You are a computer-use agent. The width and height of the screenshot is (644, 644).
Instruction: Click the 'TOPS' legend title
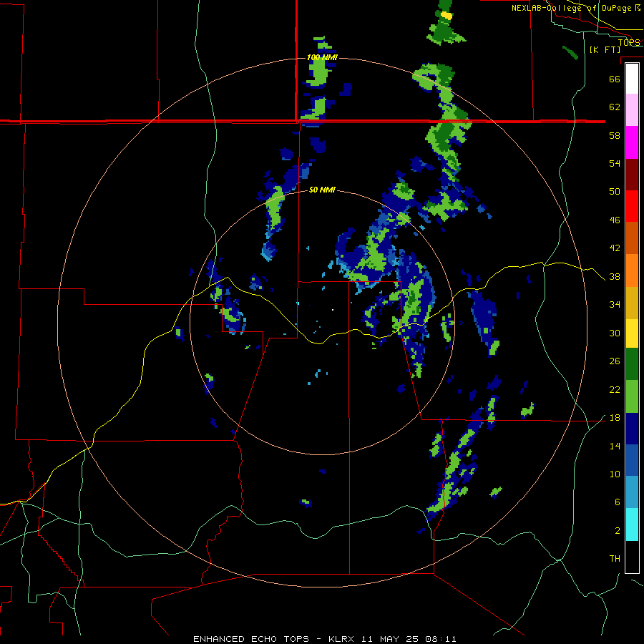click(x=629, y=42)
